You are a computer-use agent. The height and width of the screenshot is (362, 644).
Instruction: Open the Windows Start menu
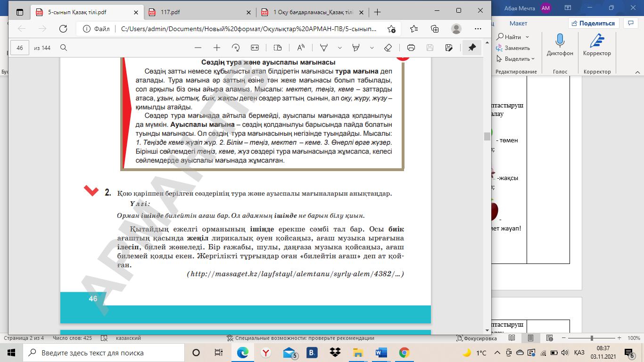pyautogui.click(x=11, y=353)
